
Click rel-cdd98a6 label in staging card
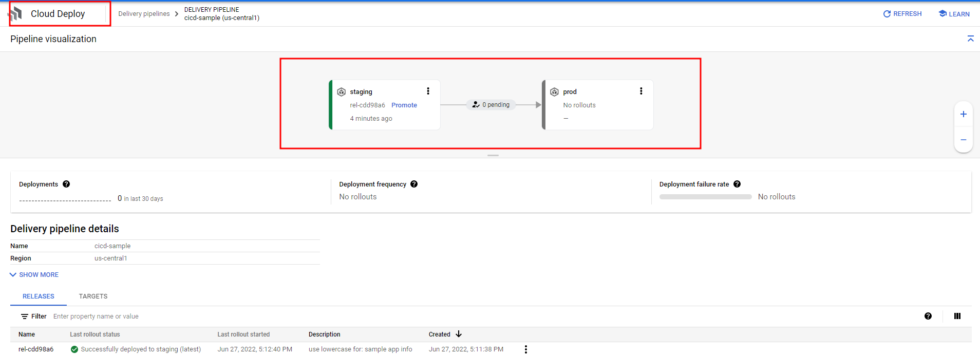(x=367, y=105)
